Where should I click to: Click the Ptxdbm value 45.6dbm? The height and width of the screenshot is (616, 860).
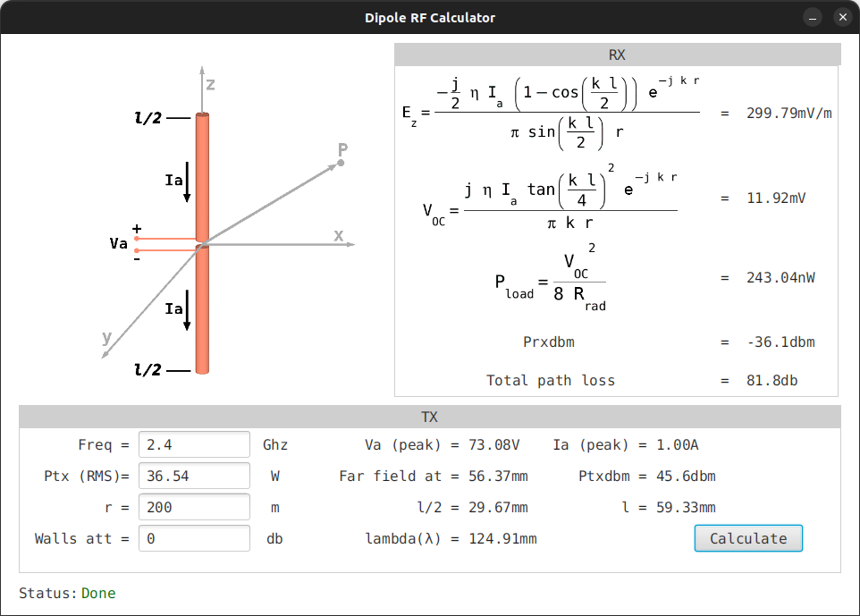[686, 477]
